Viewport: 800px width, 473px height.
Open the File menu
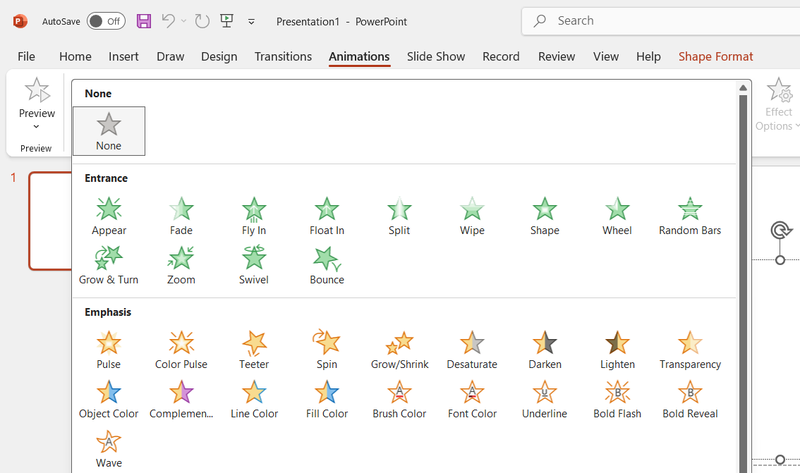click(26, 57)
